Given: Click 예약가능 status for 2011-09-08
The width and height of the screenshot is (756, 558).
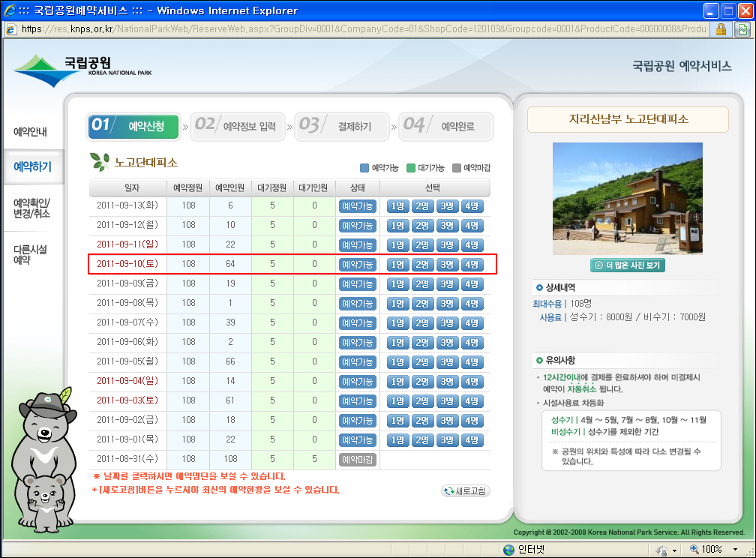Looking at the screenshot, I should [357, 304].
